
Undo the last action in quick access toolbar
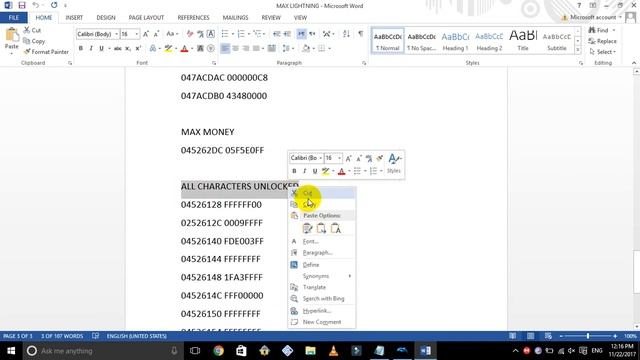(36, 5)
